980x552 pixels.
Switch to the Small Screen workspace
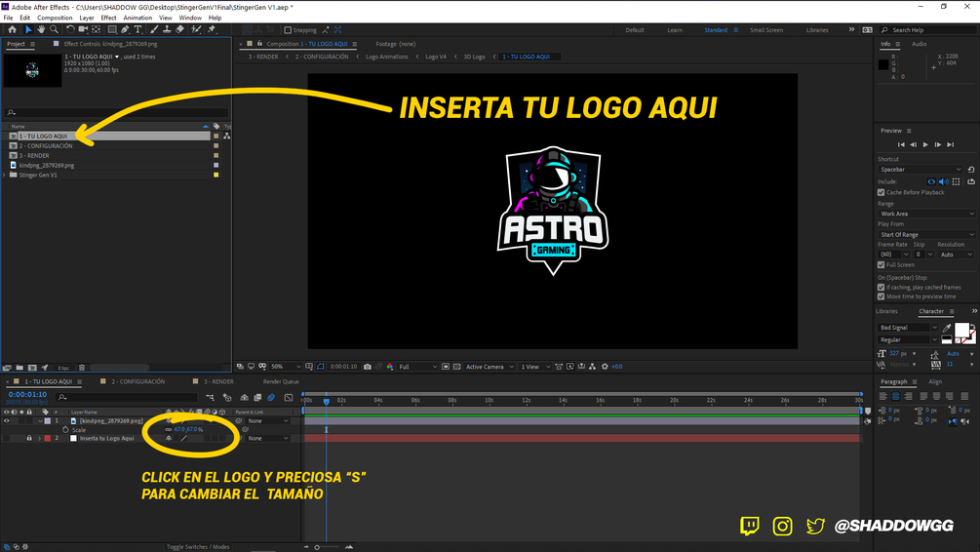766,30
